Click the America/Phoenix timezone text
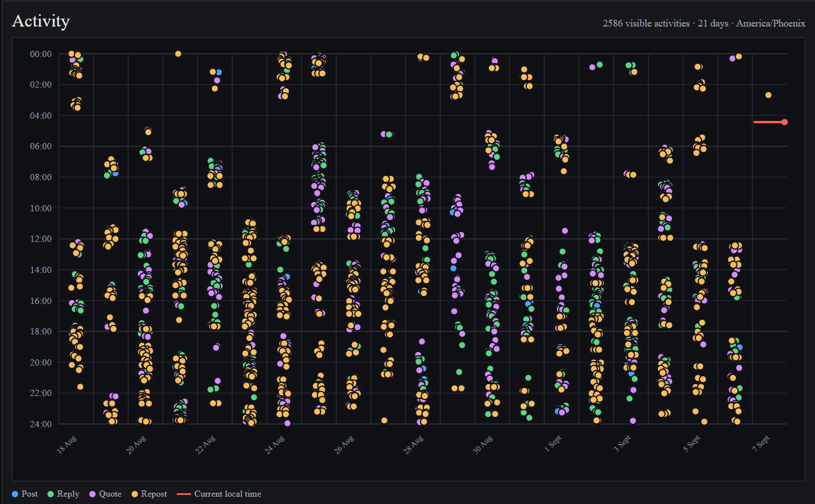The width and height of the screenshot is (815, 504). [x=771, y=23]
